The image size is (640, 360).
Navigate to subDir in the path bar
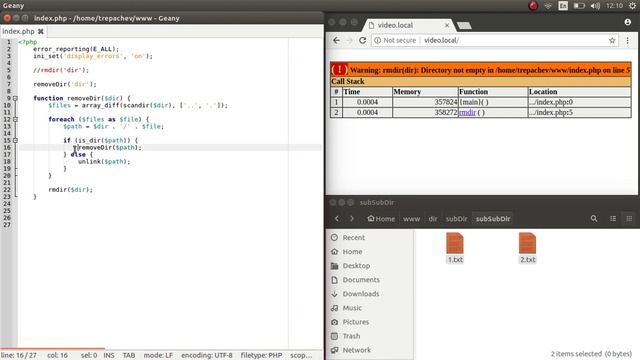(x=456, y=219)
